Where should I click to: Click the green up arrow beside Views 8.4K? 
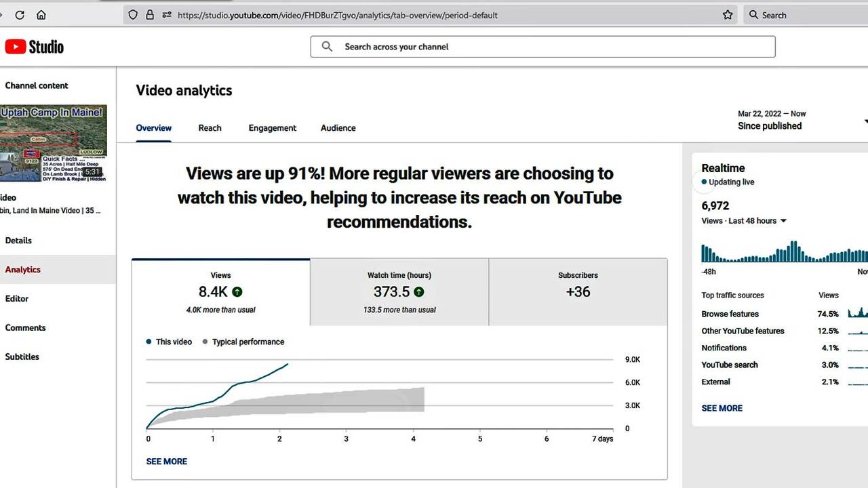[237, 292]
